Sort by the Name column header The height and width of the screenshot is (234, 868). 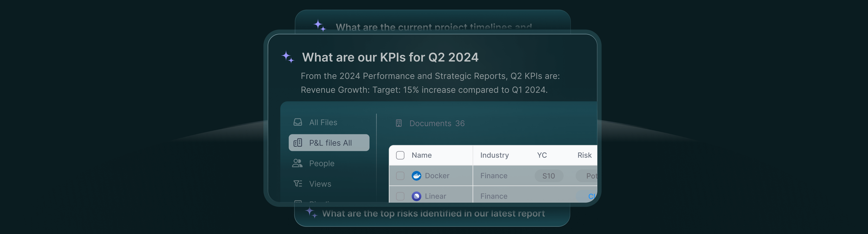pyautogui.click(x=422, y=155)
